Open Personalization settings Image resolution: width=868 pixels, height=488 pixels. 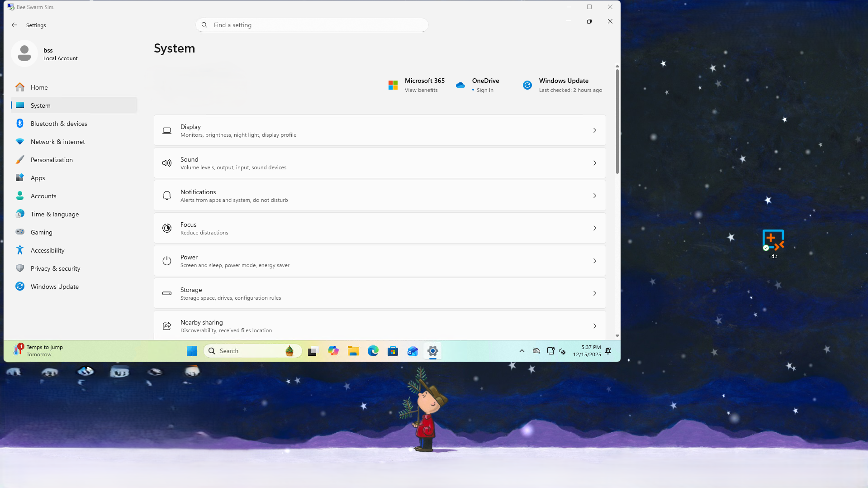pyautogui.click(x=52, y=159)
